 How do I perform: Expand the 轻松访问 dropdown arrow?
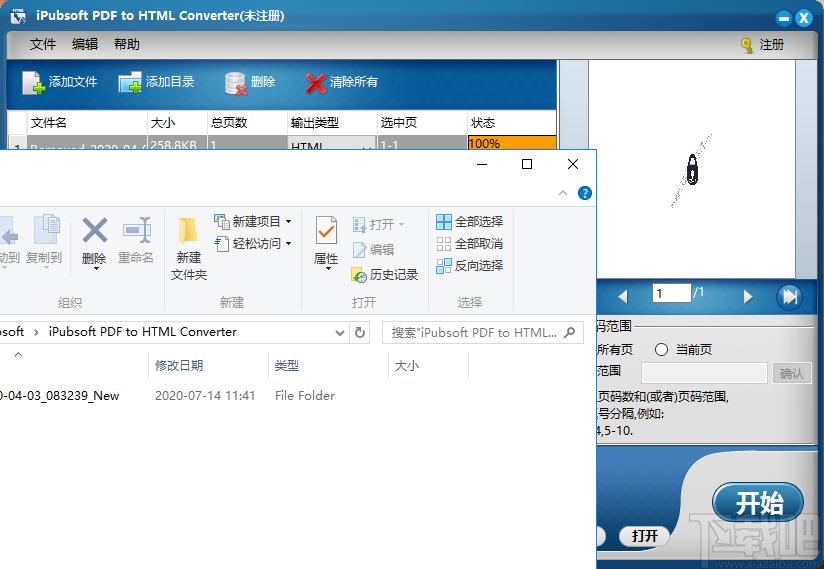(x=289, y=244)
